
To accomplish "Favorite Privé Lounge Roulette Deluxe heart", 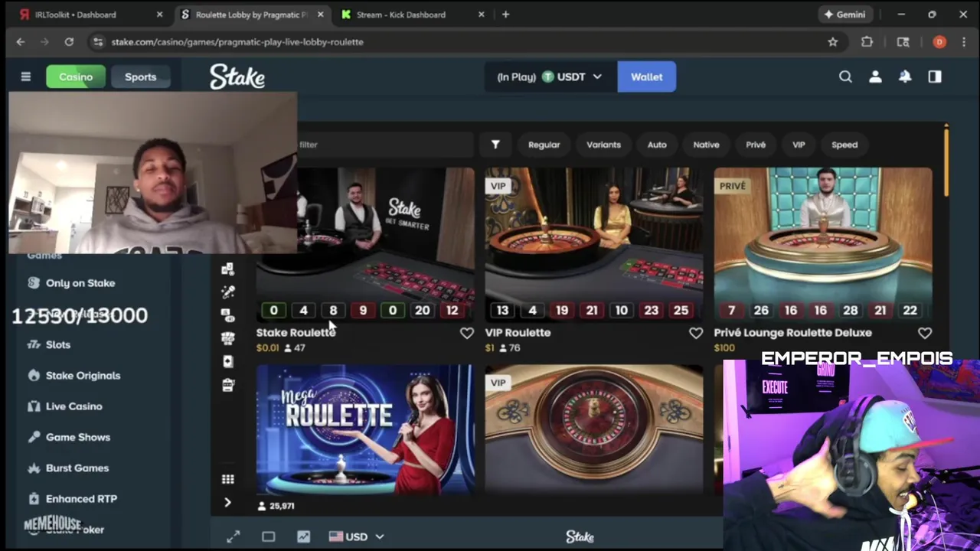I will point(925,333).
